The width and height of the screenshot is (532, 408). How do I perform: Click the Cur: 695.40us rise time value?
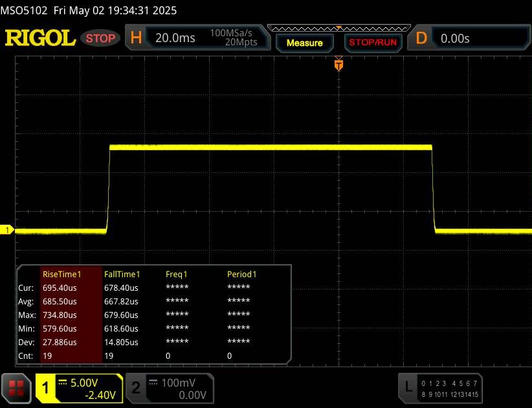click(x=60, y=288)
